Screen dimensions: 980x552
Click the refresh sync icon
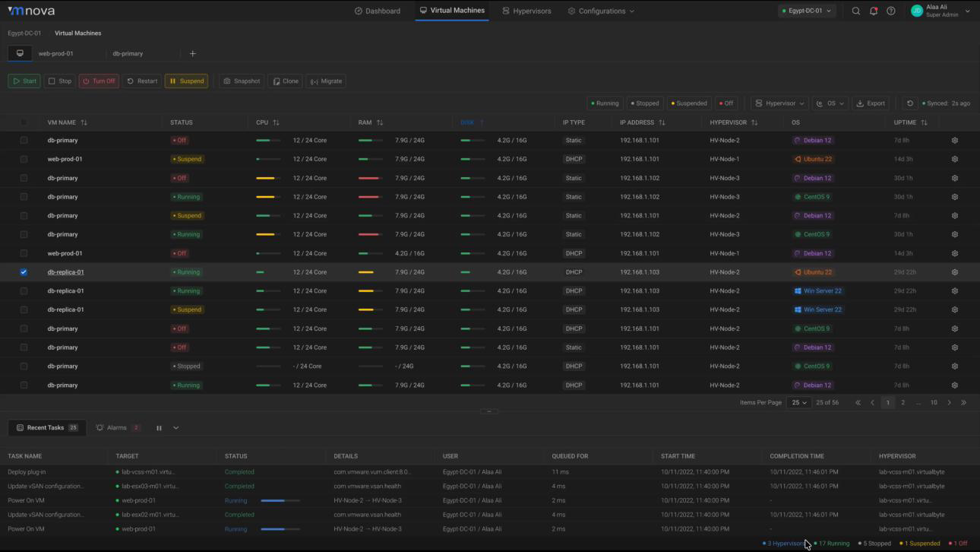(909, 103)
